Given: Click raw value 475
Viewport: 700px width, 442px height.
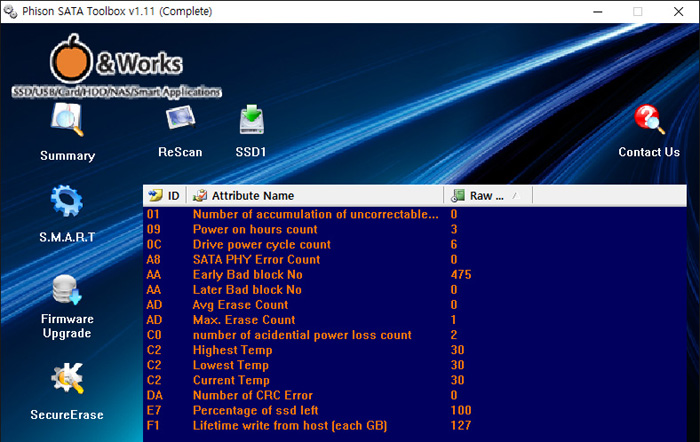Looking at the screenshot, I should click(461, 275).
